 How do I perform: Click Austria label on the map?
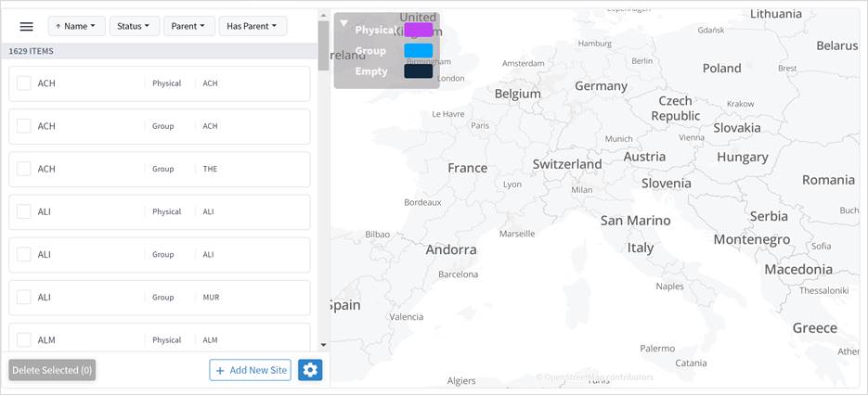pos(644,157)
